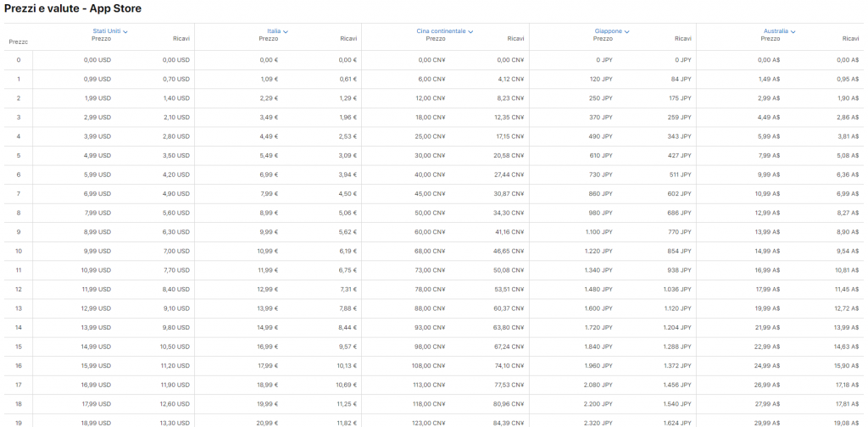Select the 4,99 USD price cell
This screenshot has width=868, height=427.
pyautogui.click(x=97, y=155)
